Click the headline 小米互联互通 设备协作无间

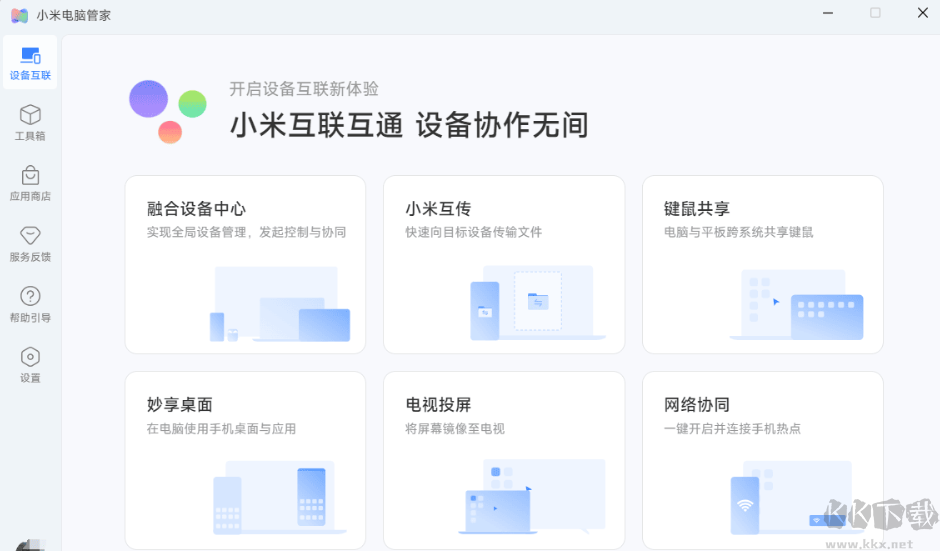[x=409, y=125]
